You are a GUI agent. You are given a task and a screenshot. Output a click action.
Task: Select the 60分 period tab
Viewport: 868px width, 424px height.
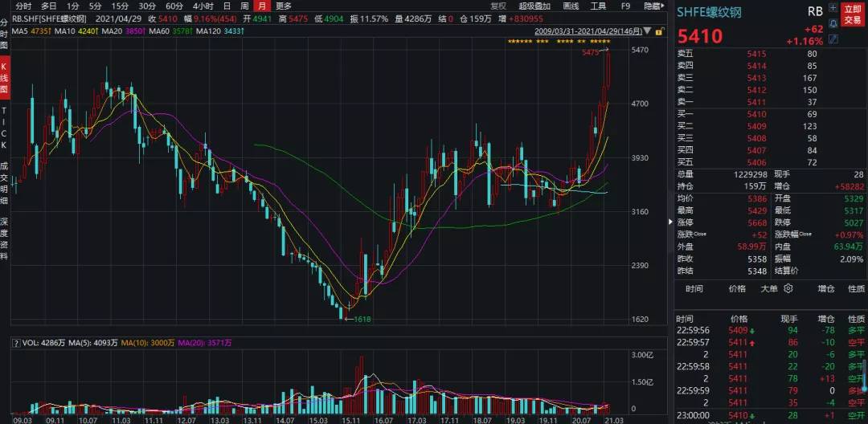(x=174, y=6)
